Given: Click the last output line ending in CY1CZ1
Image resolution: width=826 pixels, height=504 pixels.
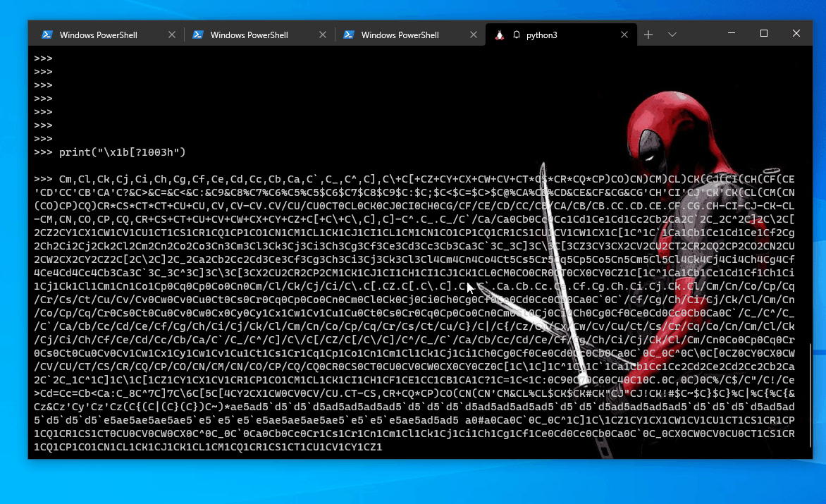Looking at the screenshot, I should tap(208, 447).
